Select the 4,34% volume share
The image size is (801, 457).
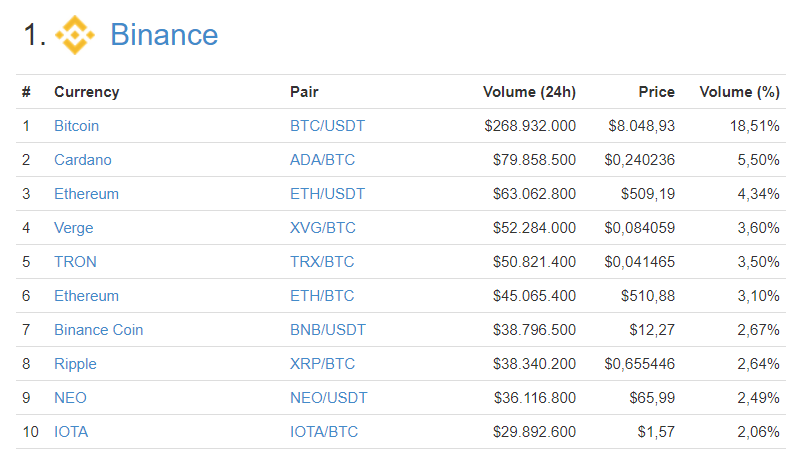click(x=759, y=194)
